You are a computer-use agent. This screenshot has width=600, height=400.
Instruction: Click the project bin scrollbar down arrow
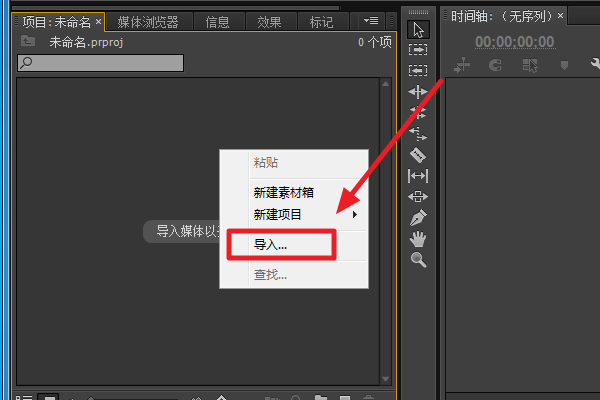tap(385, 379)
